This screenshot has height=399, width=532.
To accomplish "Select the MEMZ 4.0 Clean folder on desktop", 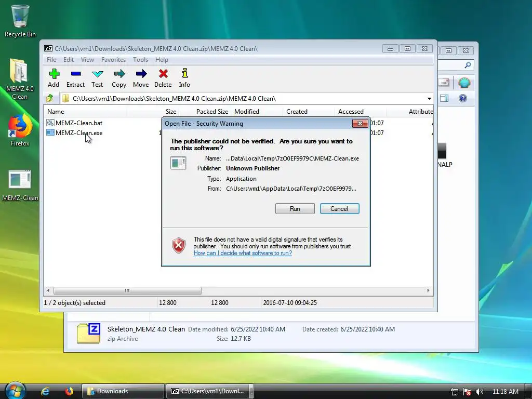I will pyautogui.click(x=20, y=79).
